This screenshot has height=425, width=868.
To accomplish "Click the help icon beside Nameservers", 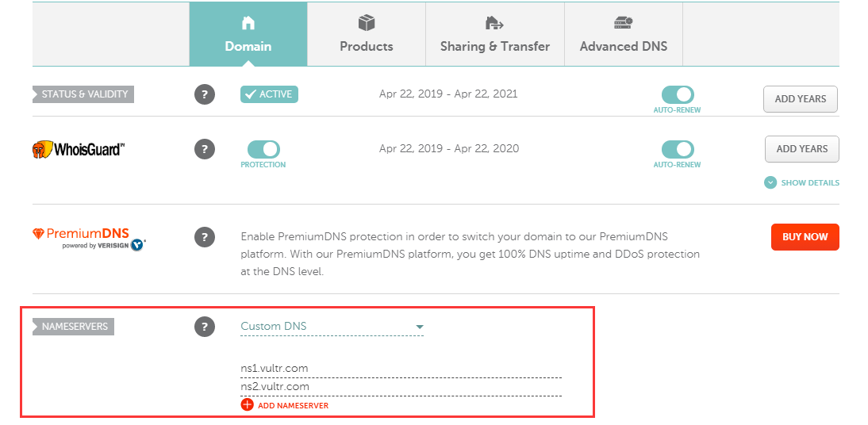I will pos(204,327).
